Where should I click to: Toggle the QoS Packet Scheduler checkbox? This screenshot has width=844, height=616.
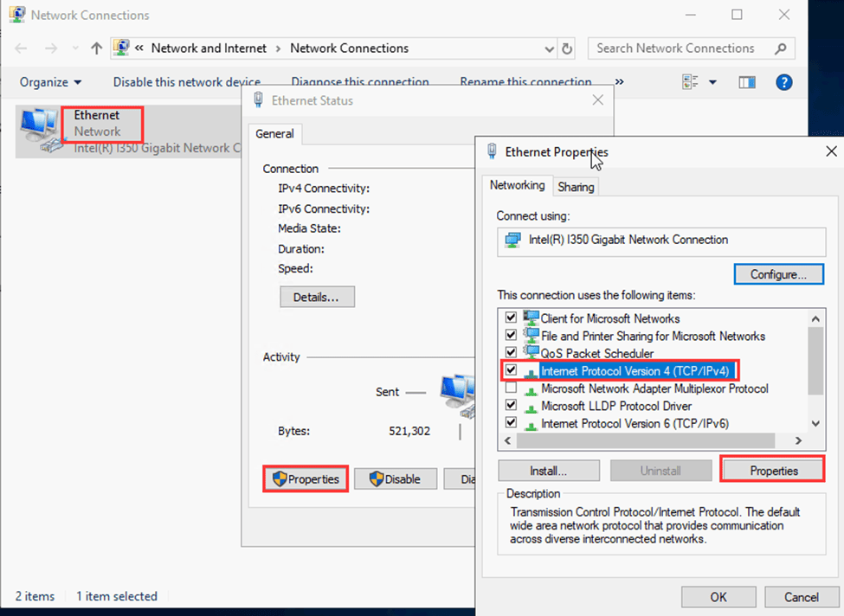pyautogui.click(x=511, y=353)
